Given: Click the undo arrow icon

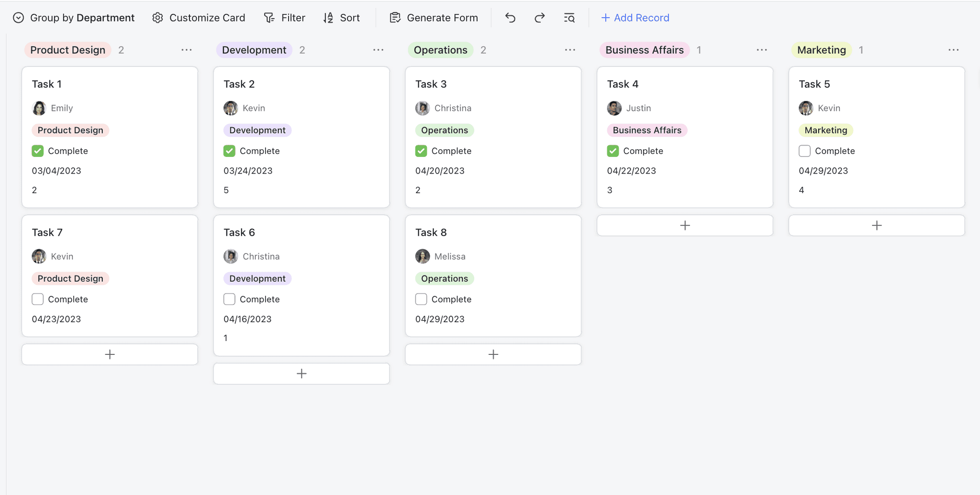Looking at the screenshot, I should [x=510, y=18].
